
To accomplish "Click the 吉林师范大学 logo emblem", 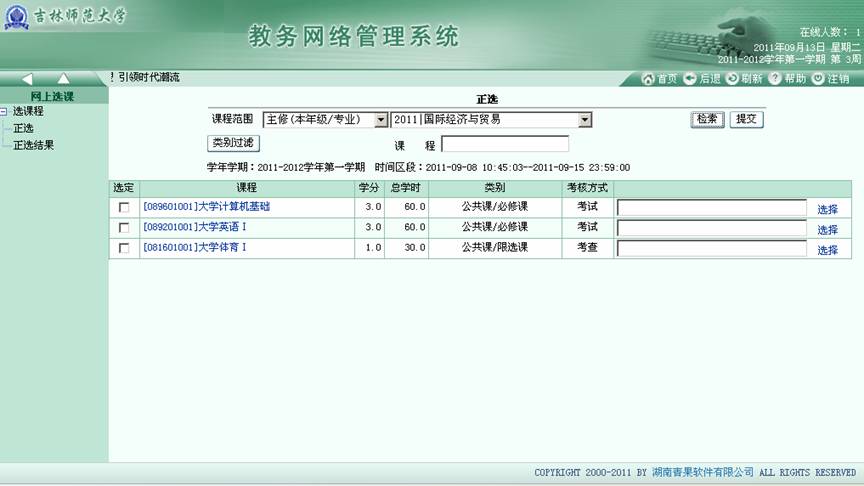I will point(17,18).
